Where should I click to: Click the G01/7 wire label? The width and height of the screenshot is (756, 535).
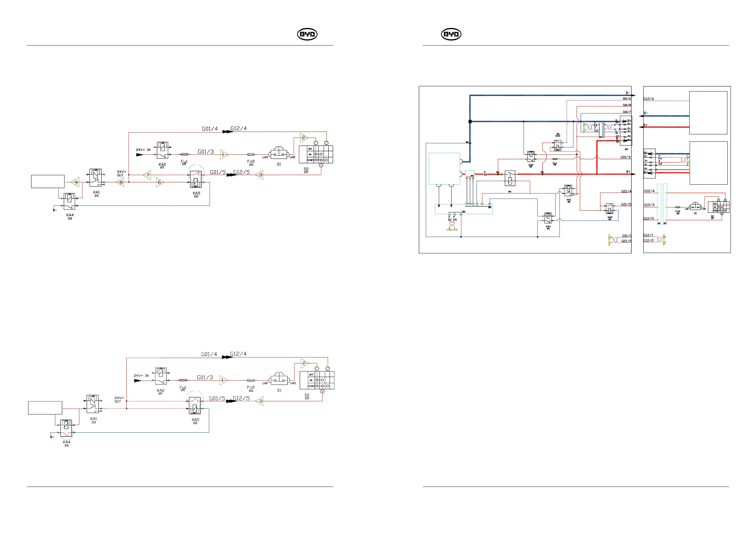(626, 112)
